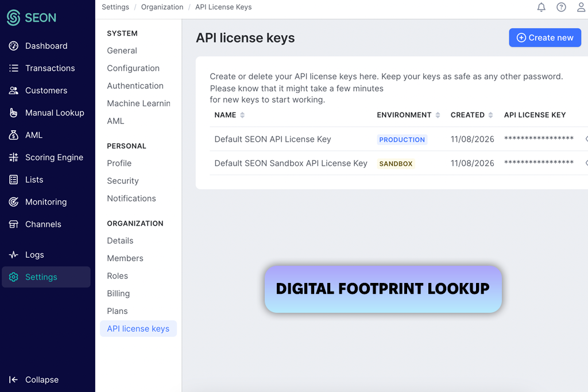
Task: Click created date of Production key
Action: coord(472,139)
